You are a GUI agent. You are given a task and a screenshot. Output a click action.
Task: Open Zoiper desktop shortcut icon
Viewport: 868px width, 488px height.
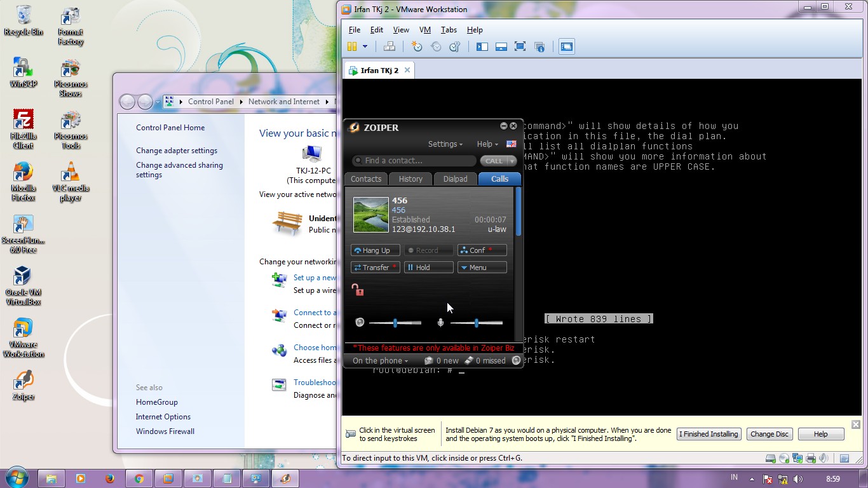24,385
